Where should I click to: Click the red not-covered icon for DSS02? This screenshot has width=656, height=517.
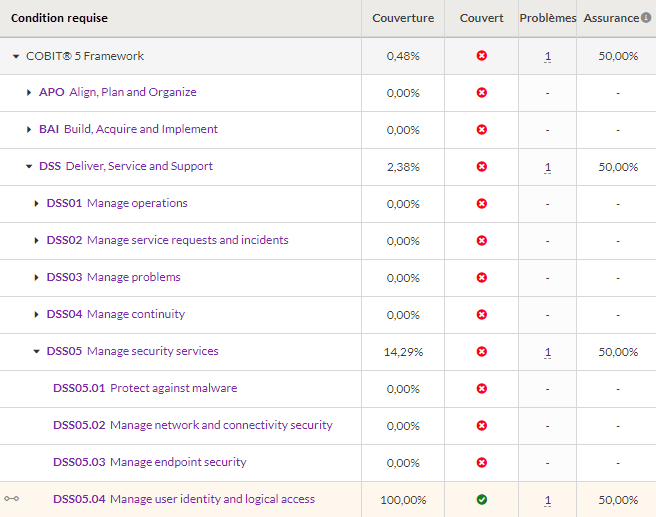(482, 241)
